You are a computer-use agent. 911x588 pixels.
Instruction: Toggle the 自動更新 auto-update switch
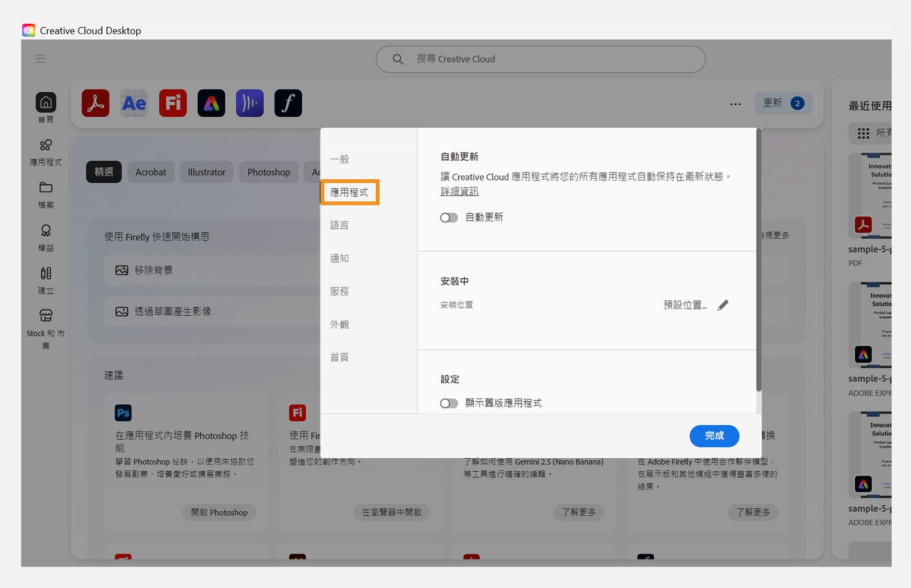(449, 217)
